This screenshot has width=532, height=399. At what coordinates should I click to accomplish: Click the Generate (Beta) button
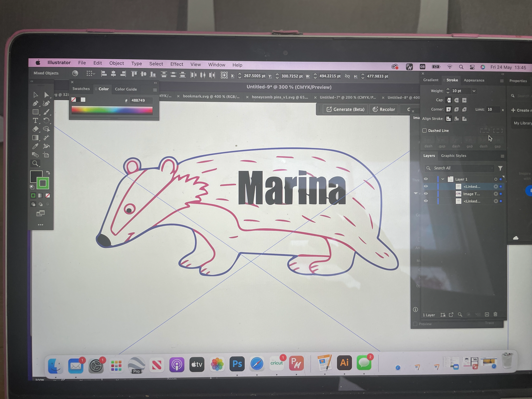tap(345, 109)
